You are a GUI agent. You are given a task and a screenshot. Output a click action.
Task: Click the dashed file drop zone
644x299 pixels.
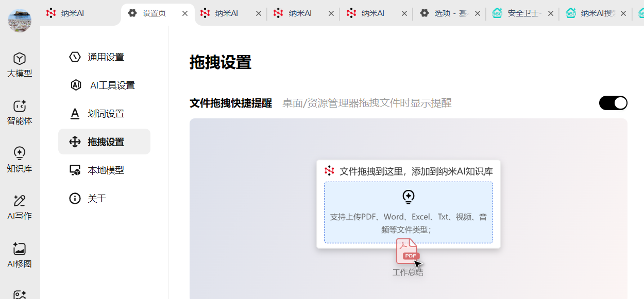[x=409, y=212]
